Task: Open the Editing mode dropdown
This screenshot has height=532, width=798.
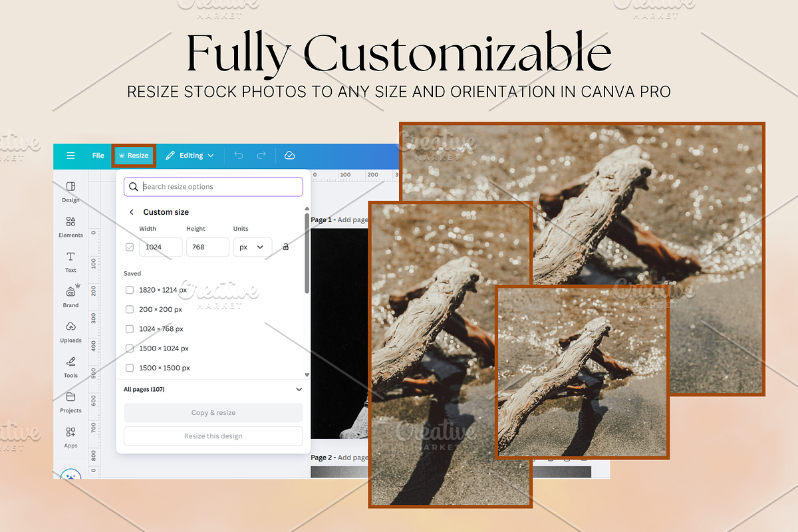Action: point(190,156)
